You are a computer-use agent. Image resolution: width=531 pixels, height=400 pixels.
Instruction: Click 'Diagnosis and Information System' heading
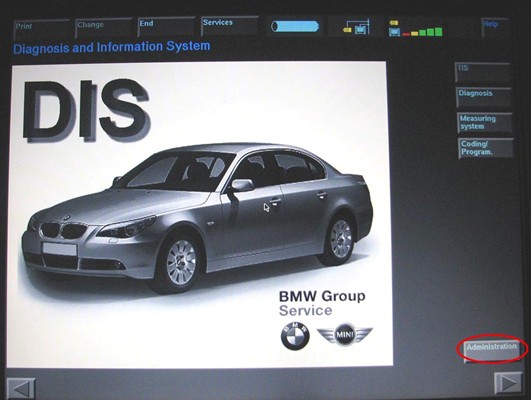[112, 47]
